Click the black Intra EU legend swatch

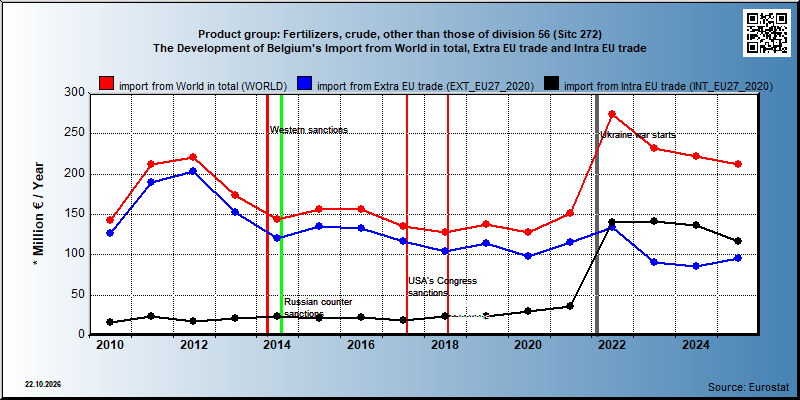552,84
